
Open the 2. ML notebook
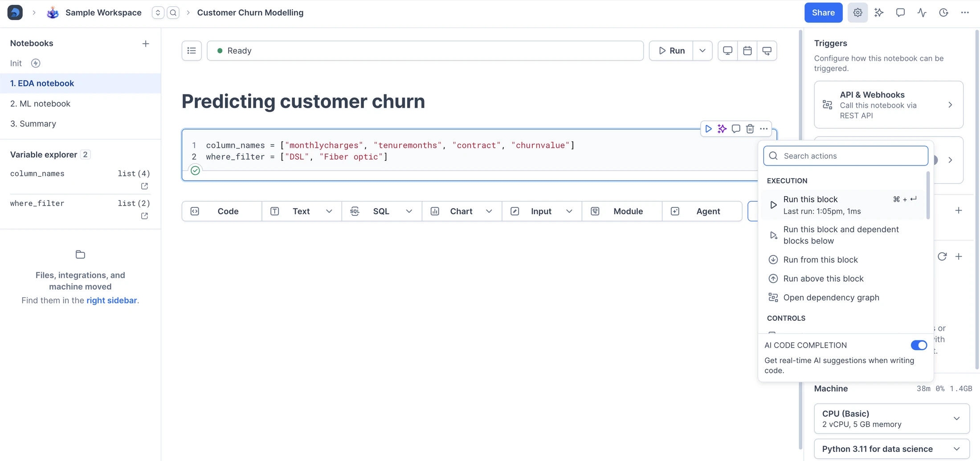click(x=80, y=104)
